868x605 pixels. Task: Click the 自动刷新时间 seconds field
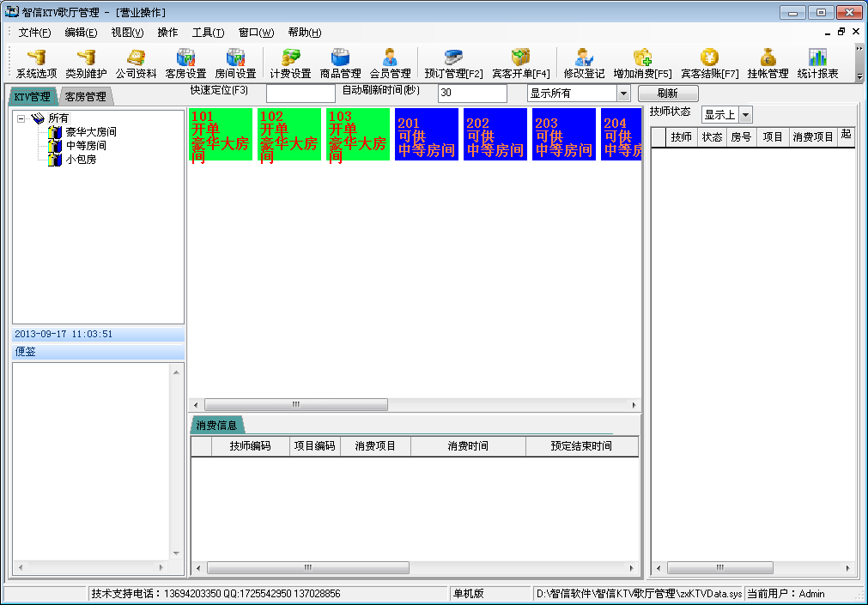(472, 94)
